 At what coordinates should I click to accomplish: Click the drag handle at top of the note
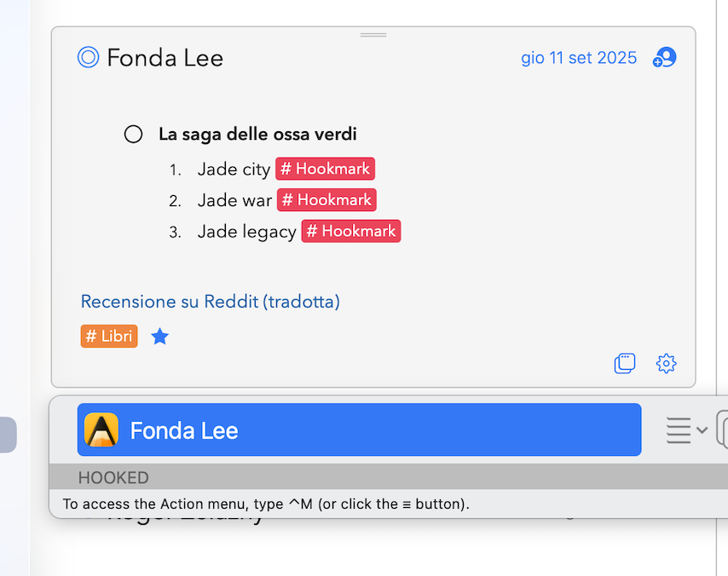point(373,35)
